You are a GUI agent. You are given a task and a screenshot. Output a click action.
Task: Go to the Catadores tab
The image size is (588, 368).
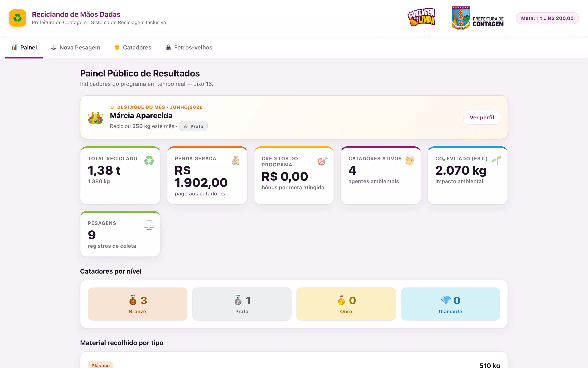click(133, 47)
